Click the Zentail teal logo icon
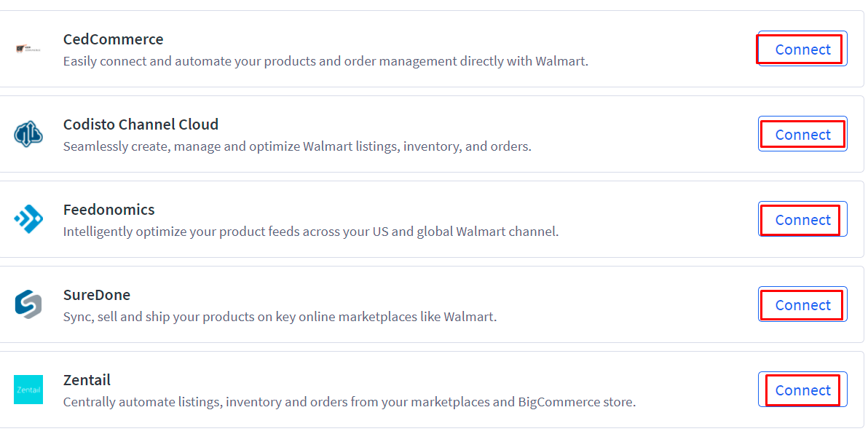This screenshot has width=868, height=434. [x=28, y=390]
